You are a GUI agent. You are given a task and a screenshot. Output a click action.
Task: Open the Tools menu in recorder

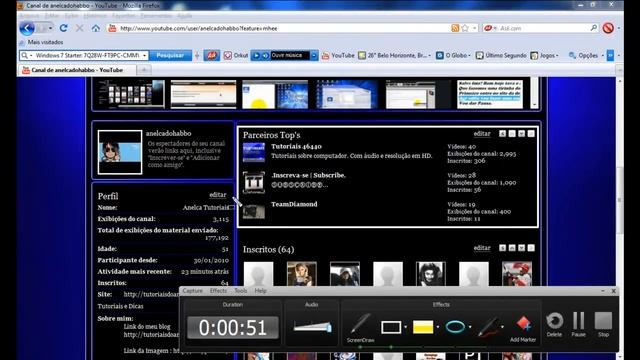coord(241,291)
